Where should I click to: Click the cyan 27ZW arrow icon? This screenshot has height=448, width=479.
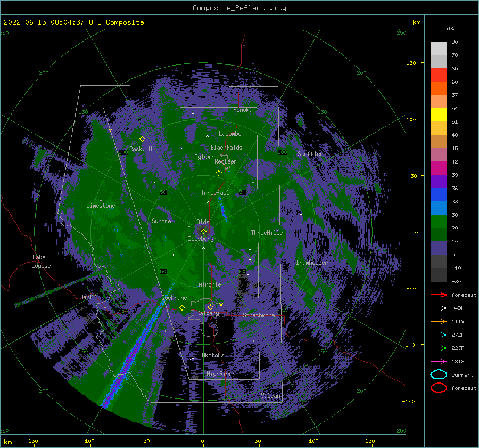[x=439, y=335]
